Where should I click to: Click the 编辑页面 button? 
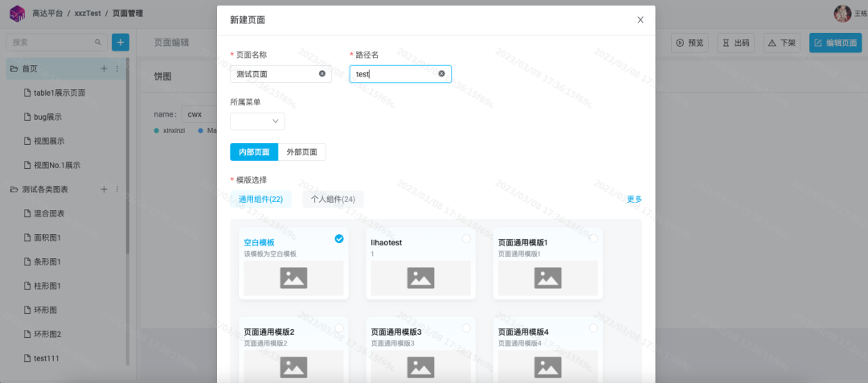tap(835, 43)
